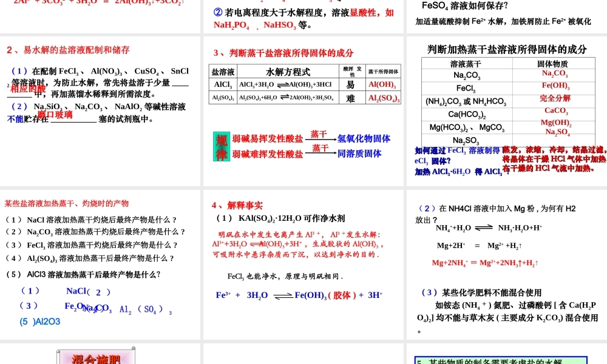Click the 难 cell in the volatility column
The image size is (607, 364).
pyautogui.click(x=351, y=98)
